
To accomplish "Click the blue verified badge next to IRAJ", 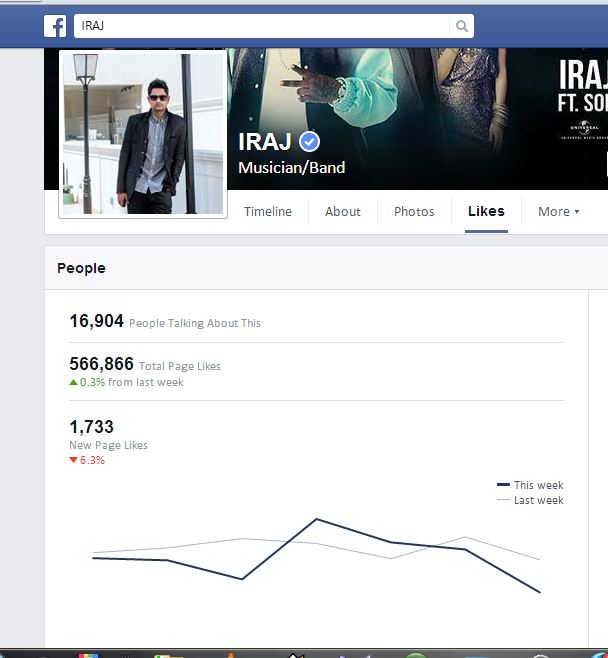I will (309, 142).
